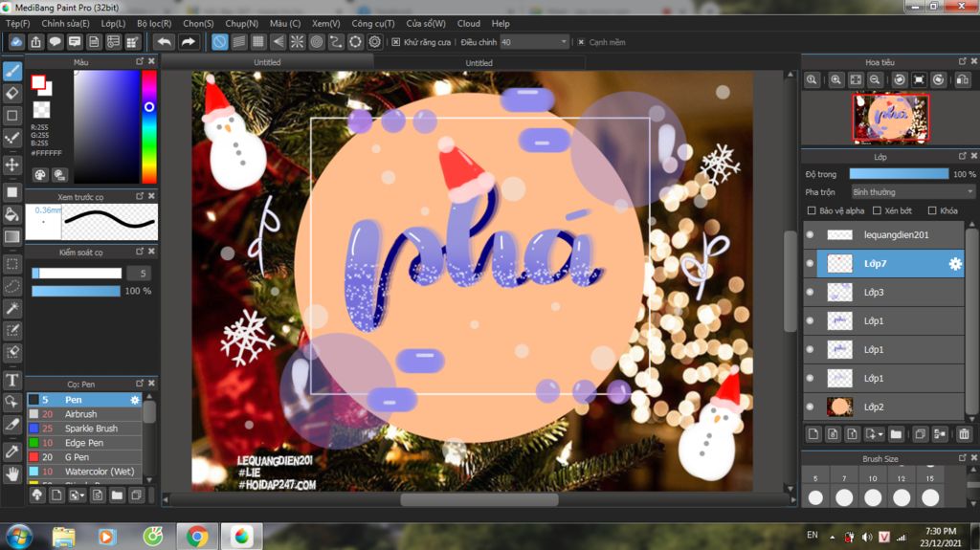
Task: Select the Hand tool
Action: click(11, 474)
